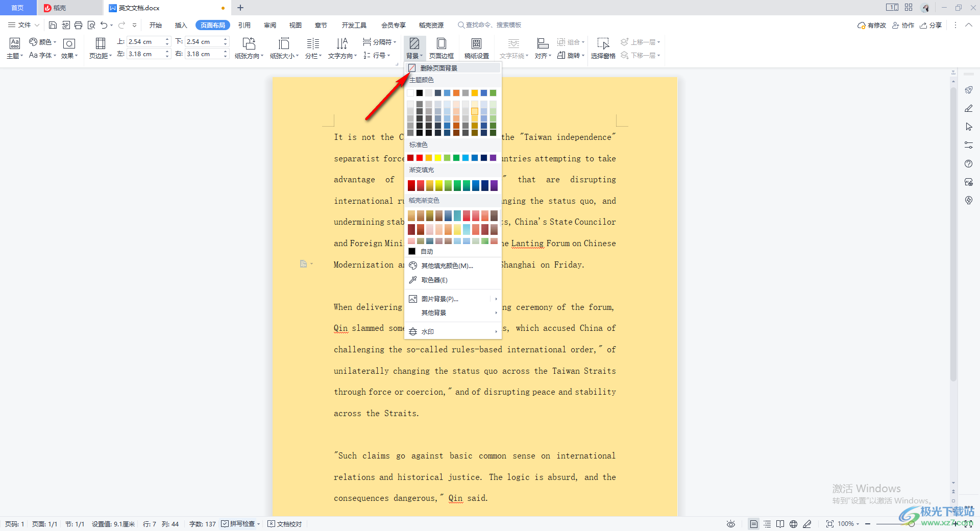This screenshot has width=980, height=531.
Task: Click the eye protection mode icon
Action: pos(731,524)
